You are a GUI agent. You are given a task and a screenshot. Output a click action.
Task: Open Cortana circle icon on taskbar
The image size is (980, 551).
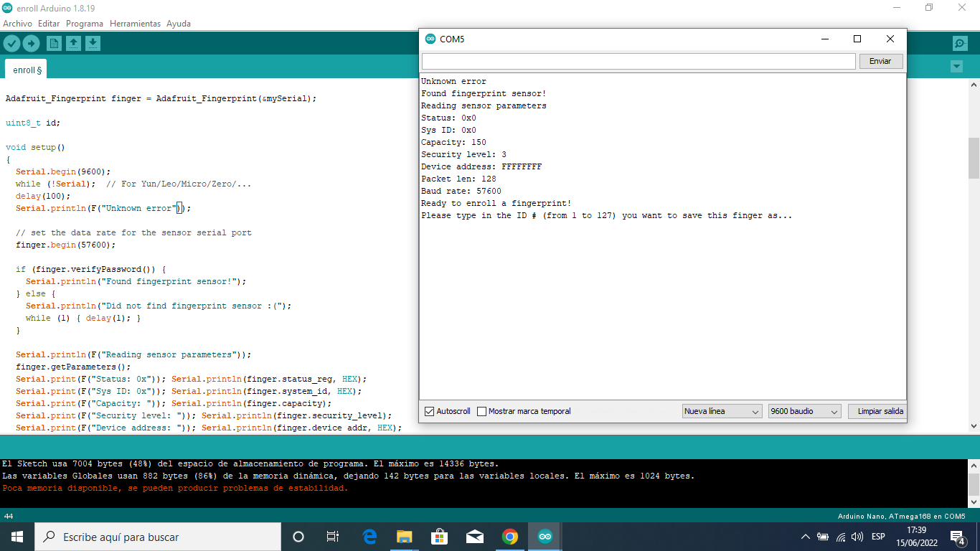[298, 537]
